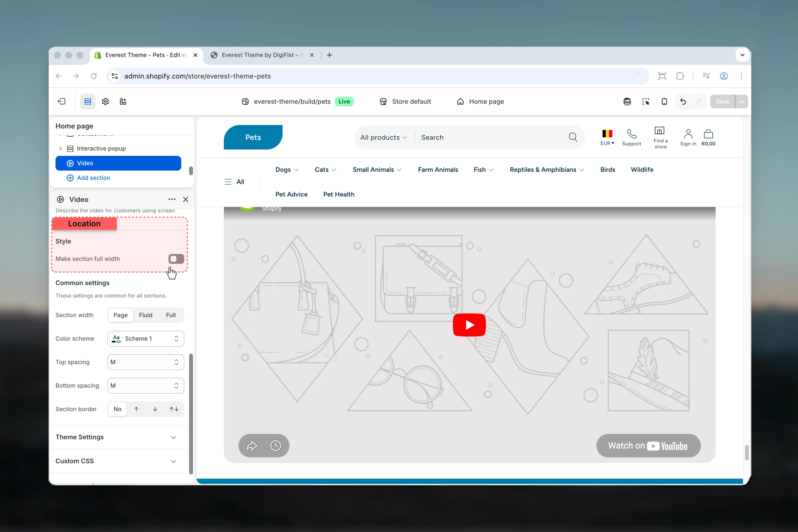The width and height of the screenshot is (798, 532).
Task: Open the browser tab search chevron
Action: point(742,55)
